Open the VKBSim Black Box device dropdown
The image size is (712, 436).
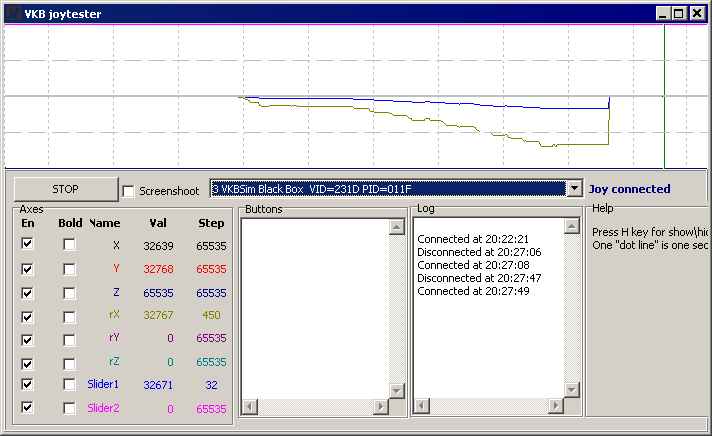click(x=574, y=188)
